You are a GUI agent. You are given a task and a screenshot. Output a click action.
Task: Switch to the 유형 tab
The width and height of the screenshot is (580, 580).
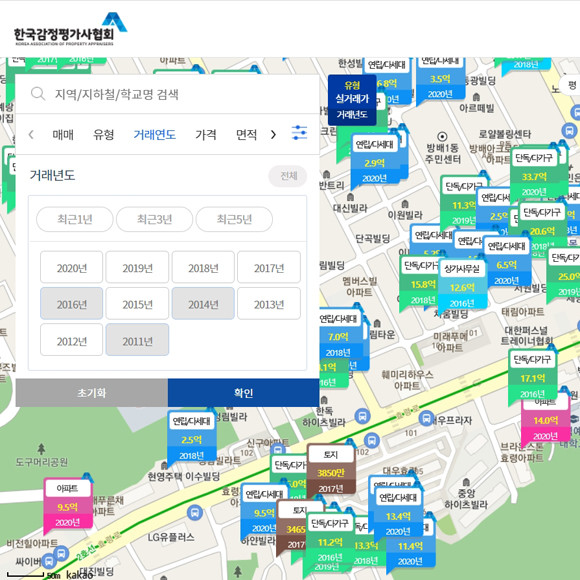click(103, 135)
